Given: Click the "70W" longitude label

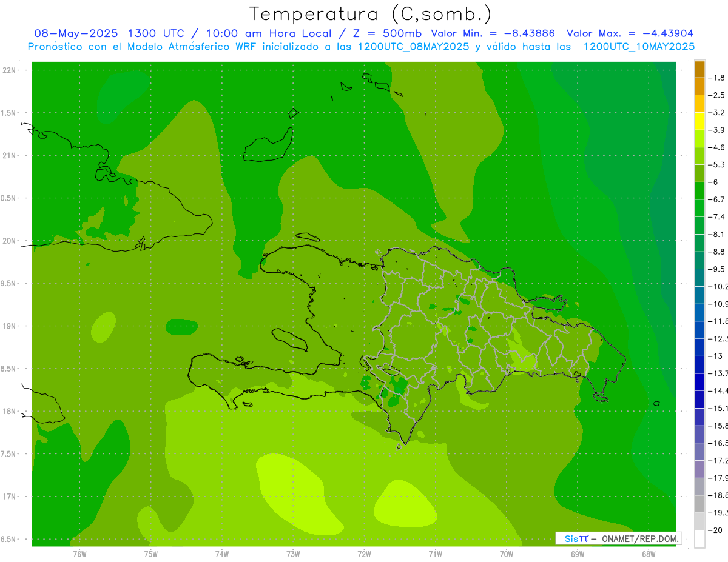Looking at the screenshot, I should pos(507,554).
